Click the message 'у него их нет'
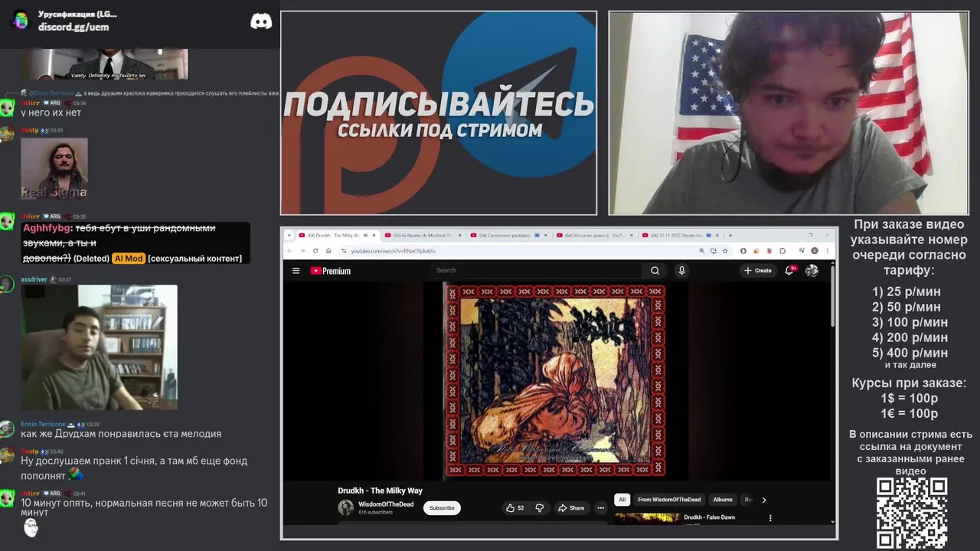 click(x=51, y=112)
